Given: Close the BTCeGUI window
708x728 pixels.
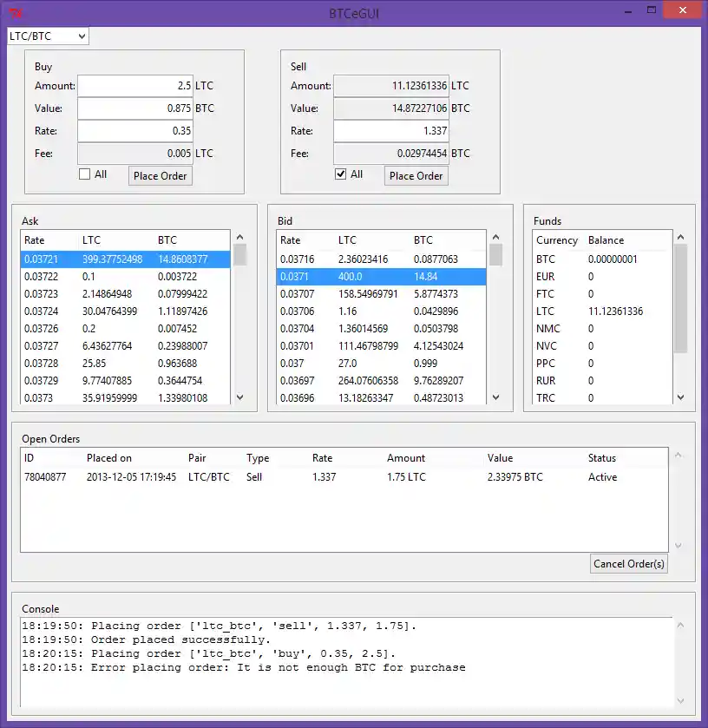Looking at the screenshot, I should (x=681, y=10).
